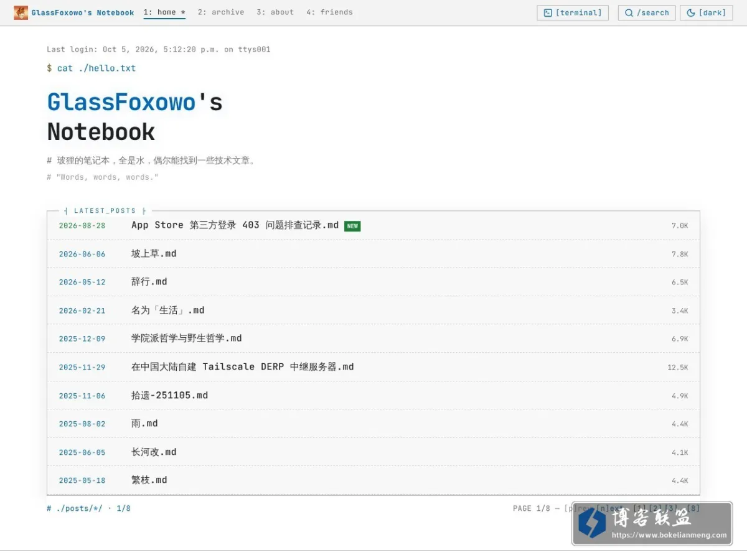Click the 7.8K file size
The height and width of the screenshot is (560, 747).
[x=680, y=254]
